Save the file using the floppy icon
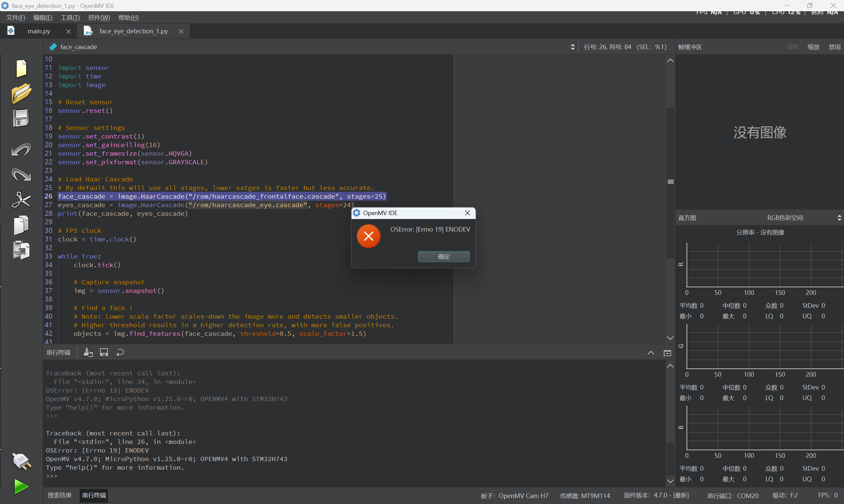 (21, 118)
